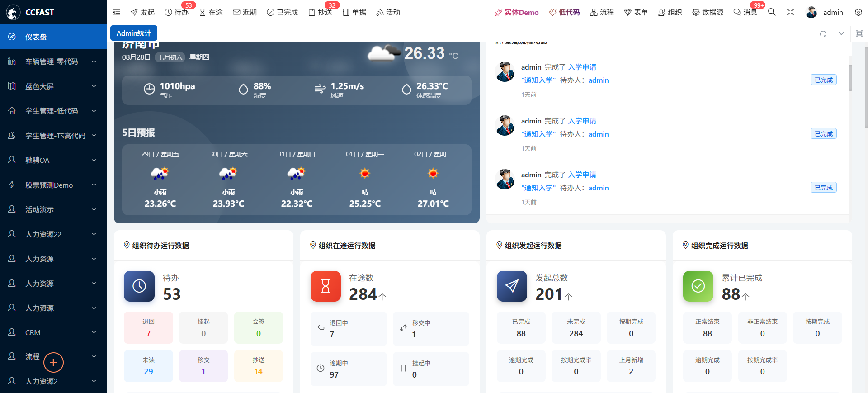The image size is (868, 393).
Task: Open 消息 notifications in header
Action: click(745, 12)
